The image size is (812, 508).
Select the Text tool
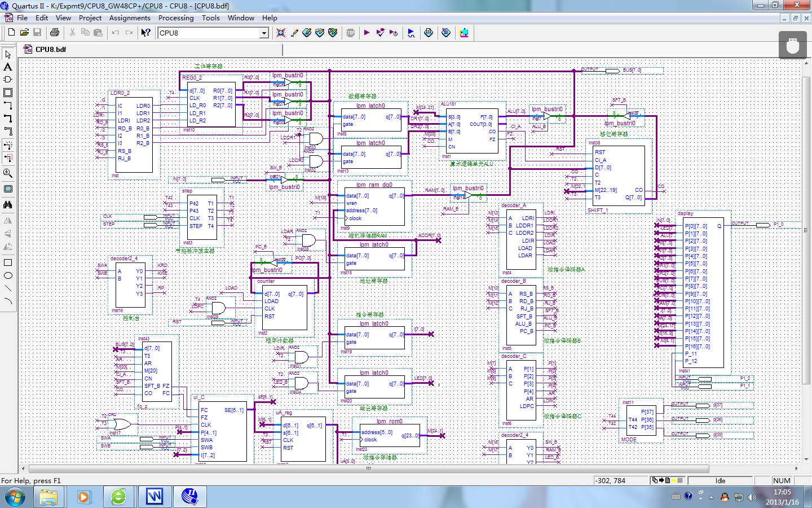pos(8,67)
